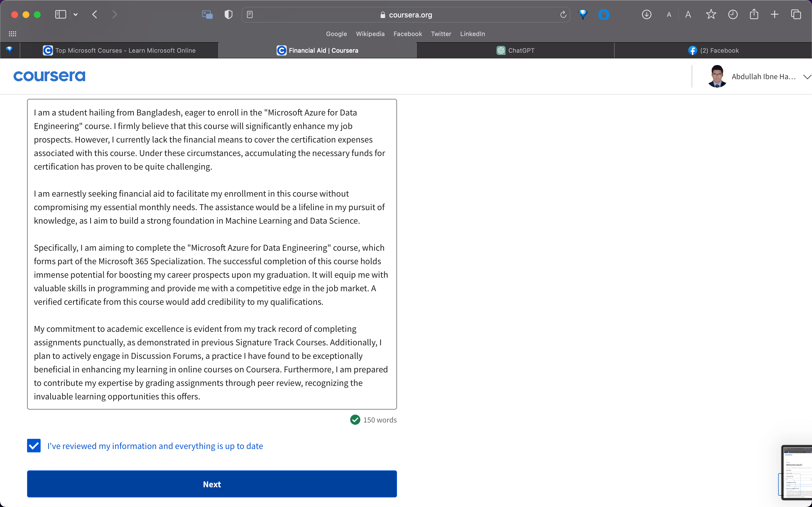Show browsing History
This screenshot has width=812, height=507.
[733, 14]
